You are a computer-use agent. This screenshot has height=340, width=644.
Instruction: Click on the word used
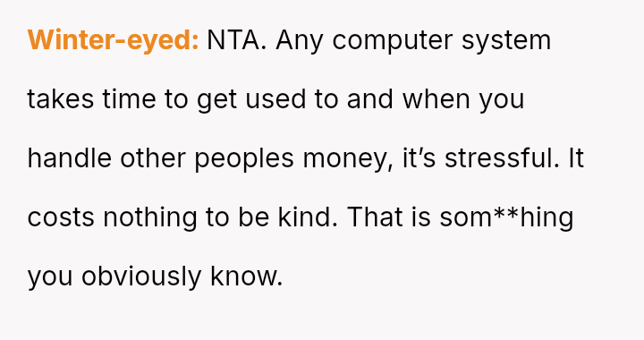coord(275,99)
